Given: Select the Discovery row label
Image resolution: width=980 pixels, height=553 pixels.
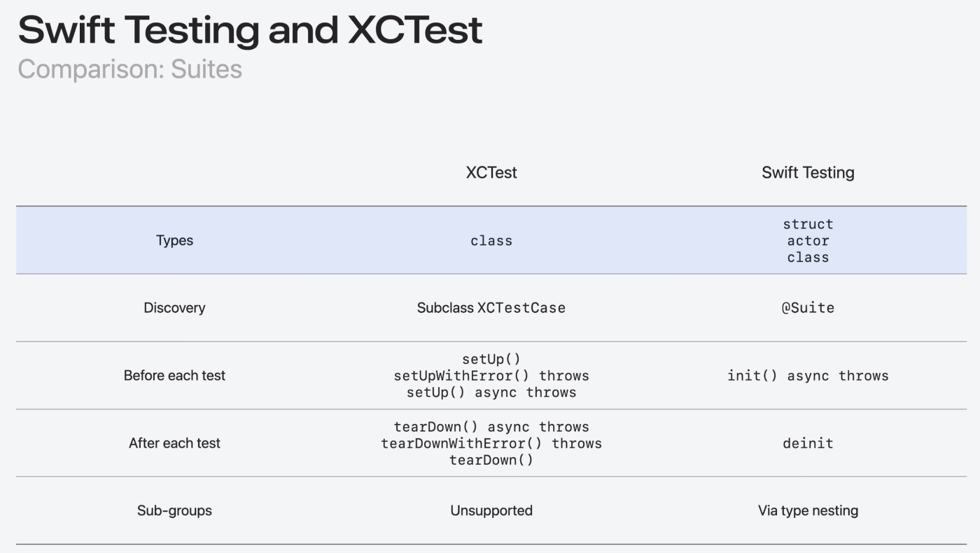Looking at the screenshot, I should click(x=174, y=308).
